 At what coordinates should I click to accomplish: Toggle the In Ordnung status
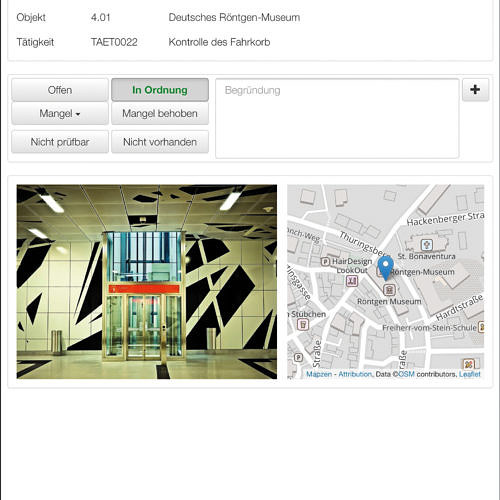pos(160,90)
